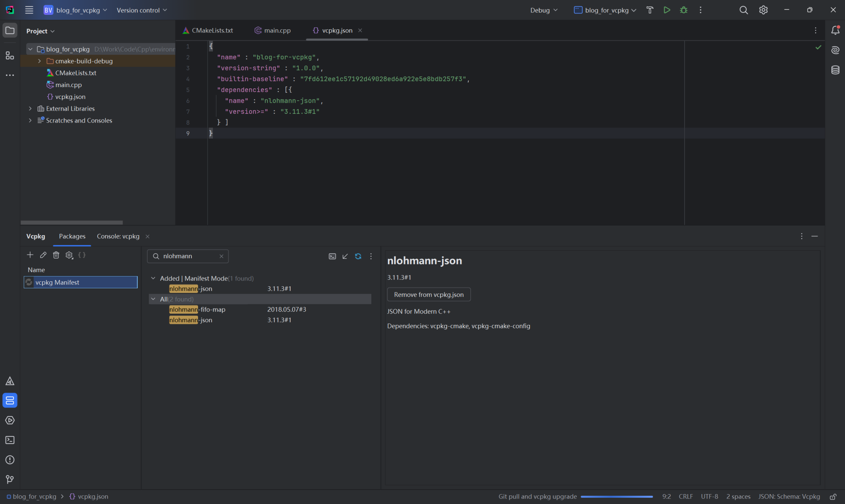Click the Remove from vcpkg.json button
Image resolution: width=845 pixels, height=504 pixels.
pos(428,294)
